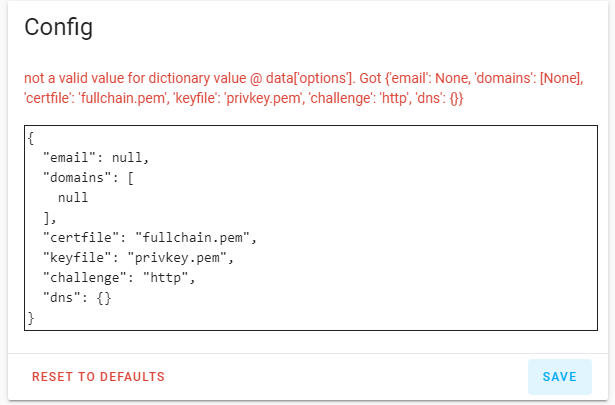Screen dimensions: 615x405
Task: Click the "email" key in the editor
Action: click(x=70, y=158)
